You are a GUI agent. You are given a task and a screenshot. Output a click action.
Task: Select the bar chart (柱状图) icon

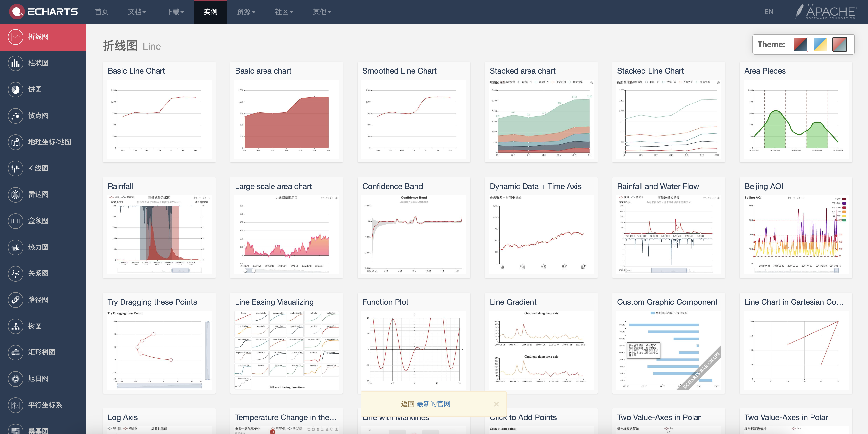coord(16,63)
